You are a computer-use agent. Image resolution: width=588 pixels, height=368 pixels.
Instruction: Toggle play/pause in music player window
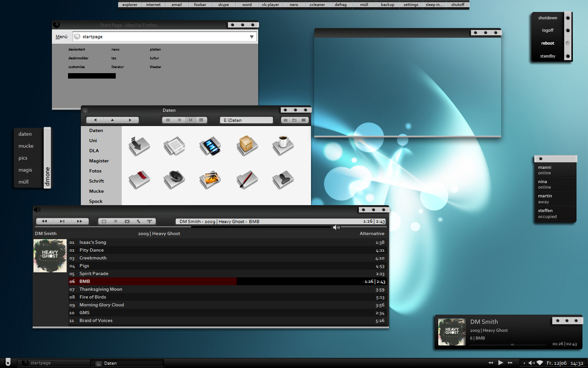(x=62, y=221)
